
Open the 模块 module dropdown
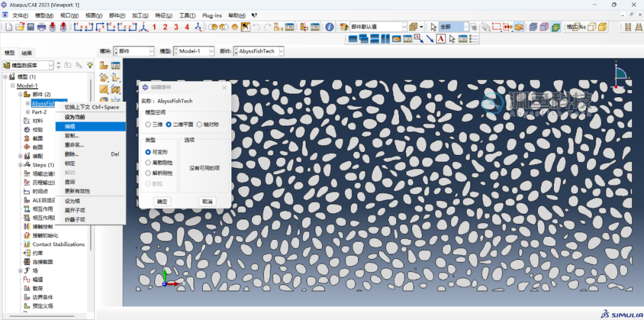(x=134, y=51)
